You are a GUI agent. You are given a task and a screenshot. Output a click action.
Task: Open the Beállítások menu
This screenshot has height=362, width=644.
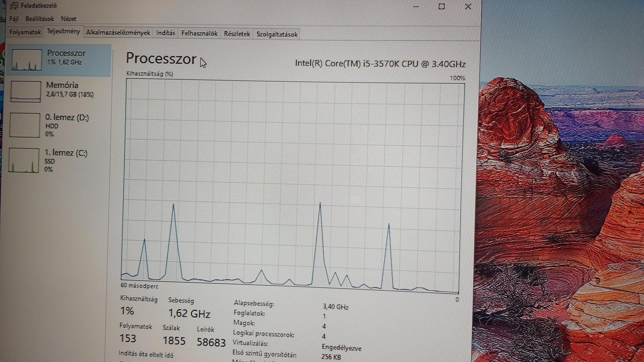[40, 19]
